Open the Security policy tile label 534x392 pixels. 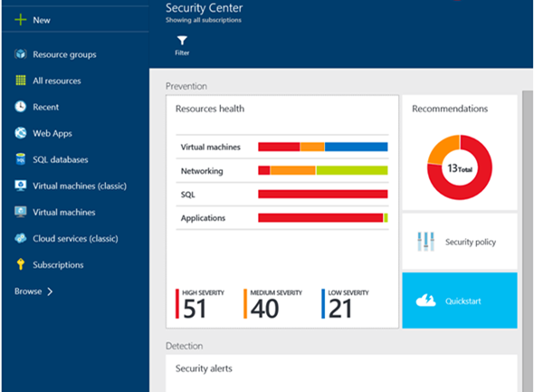[x=471, y=242]
